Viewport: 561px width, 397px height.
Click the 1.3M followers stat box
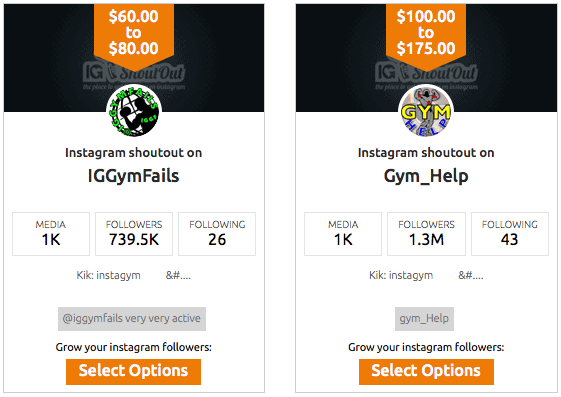[426, 234]
